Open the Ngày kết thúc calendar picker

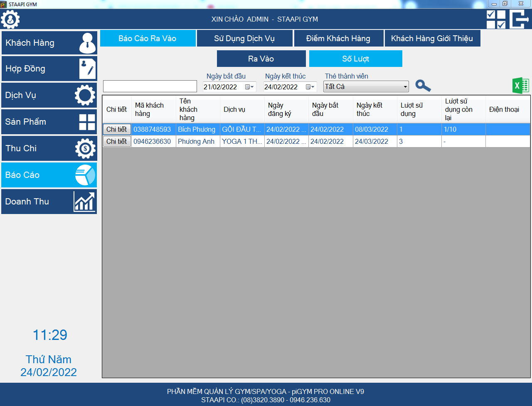tap(310, 87)
